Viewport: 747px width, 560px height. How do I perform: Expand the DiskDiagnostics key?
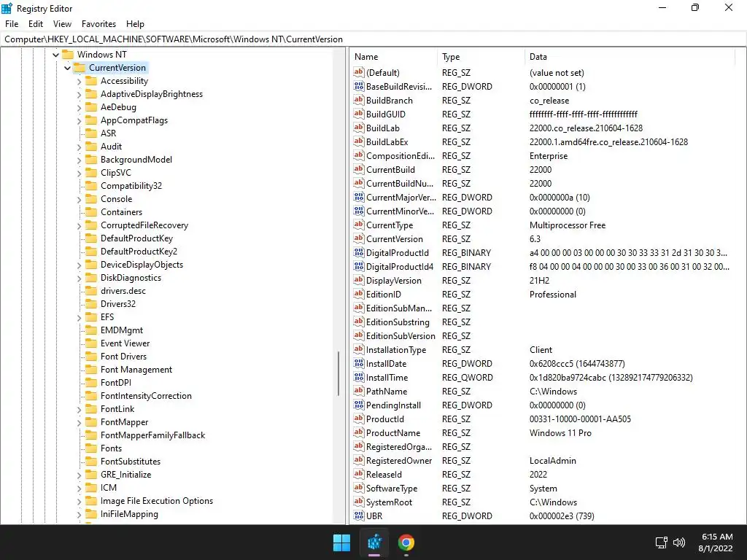coord(79,278)
